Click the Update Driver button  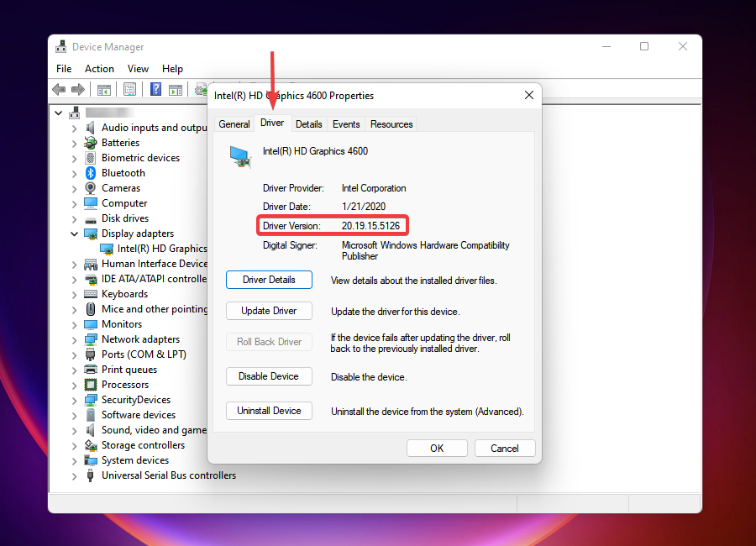[x=269, y=311]
